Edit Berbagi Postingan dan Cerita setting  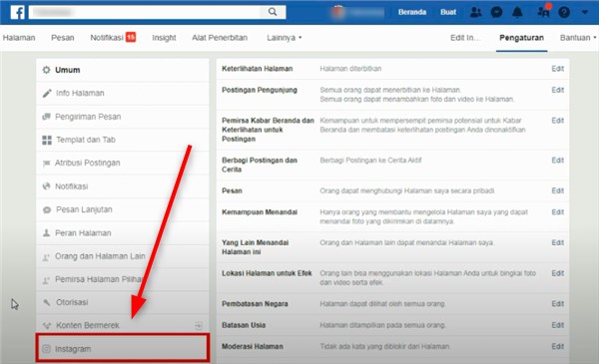click(557, 161)
